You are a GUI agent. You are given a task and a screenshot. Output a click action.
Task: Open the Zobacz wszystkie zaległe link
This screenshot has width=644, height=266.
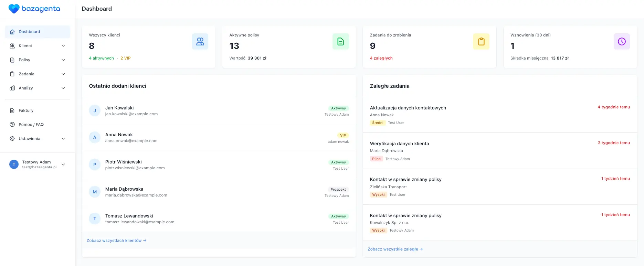(395, 249)
